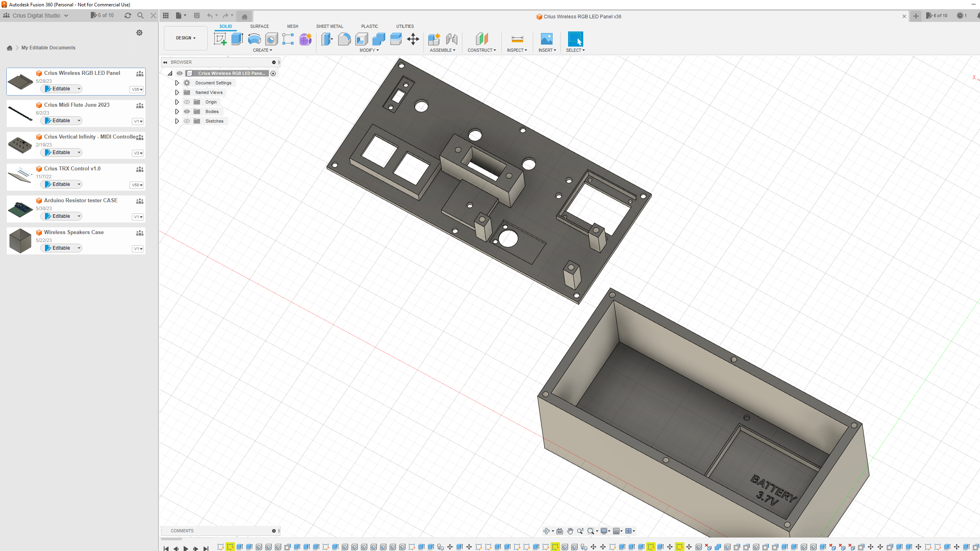980x551 pixels.
Task: Select the Assemble tool icon
Action: click(x=434, y=38)
